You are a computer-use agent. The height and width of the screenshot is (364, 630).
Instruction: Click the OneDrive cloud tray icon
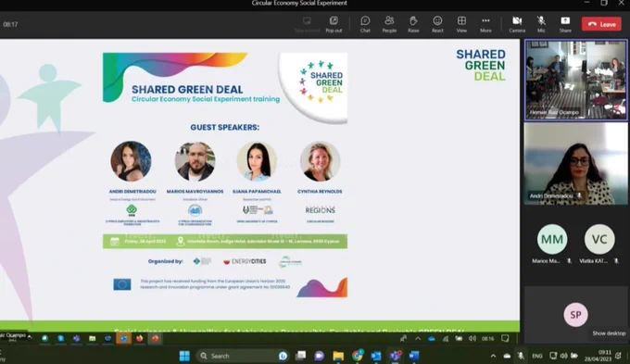[507, 356]
